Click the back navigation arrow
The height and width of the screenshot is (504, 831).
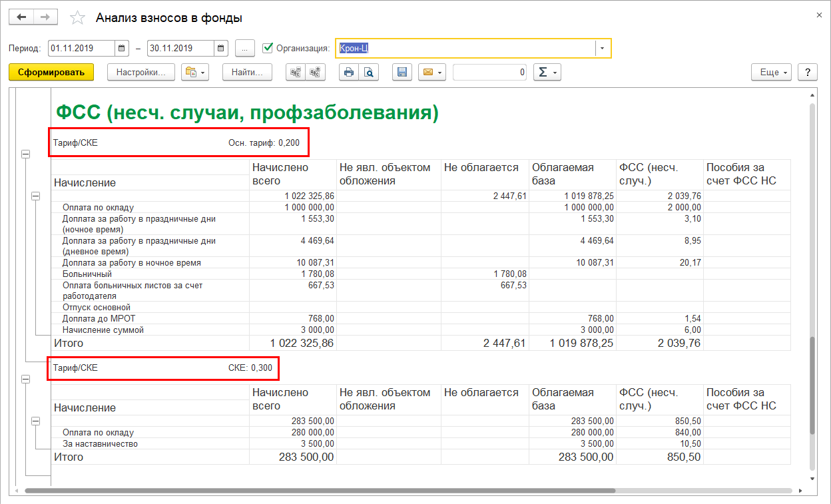21,18
